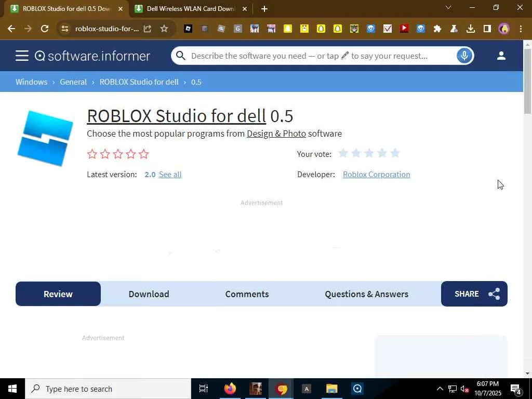Open the Chrome profile avatar
The height and width of the screenshot is (399, 532).
tap(504, 29)
